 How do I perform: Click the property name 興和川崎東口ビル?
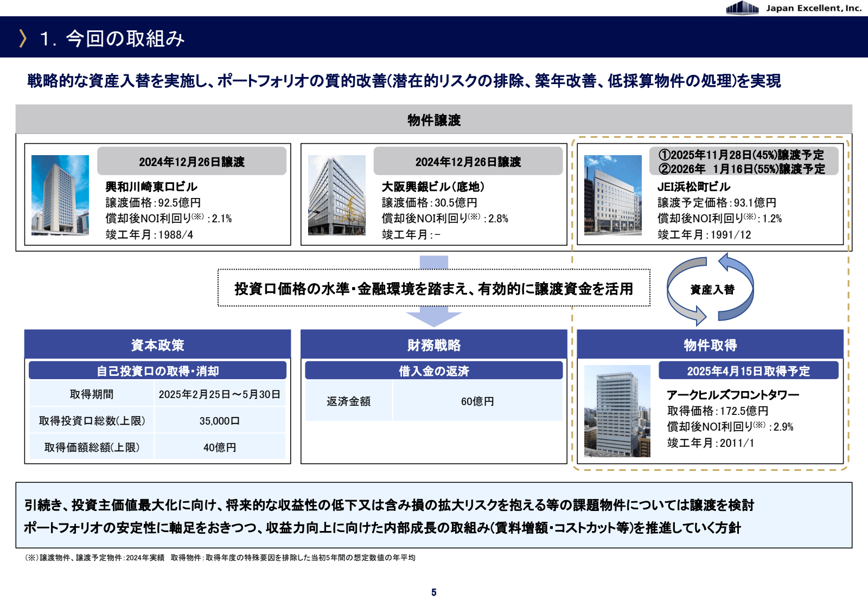(x=151, y=187)
